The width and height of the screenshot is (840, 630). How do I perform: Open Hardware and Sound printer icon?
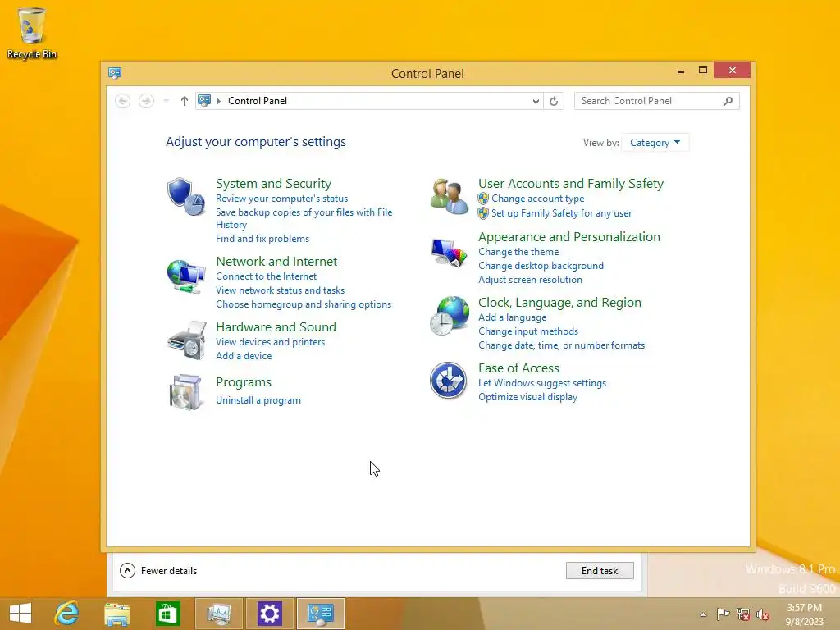point(186,340)
